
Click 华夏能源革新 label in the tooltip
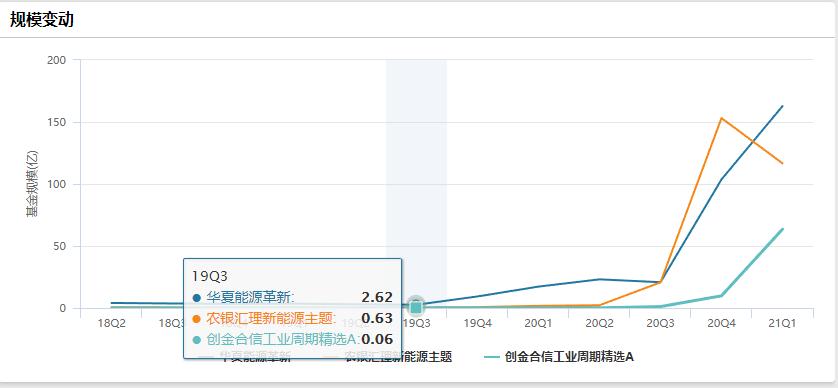coord(250,298)
